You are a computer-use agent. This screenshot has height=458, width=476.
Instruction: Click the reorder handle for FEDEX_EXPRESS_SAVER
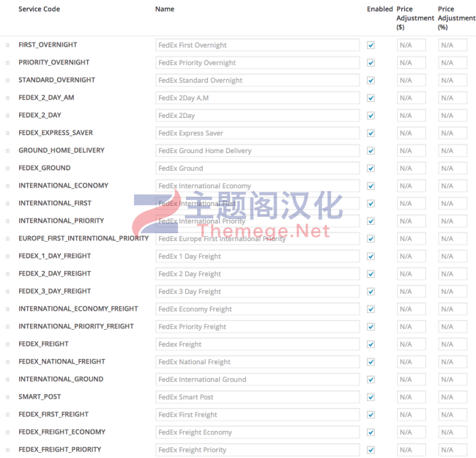click(7, 133)
